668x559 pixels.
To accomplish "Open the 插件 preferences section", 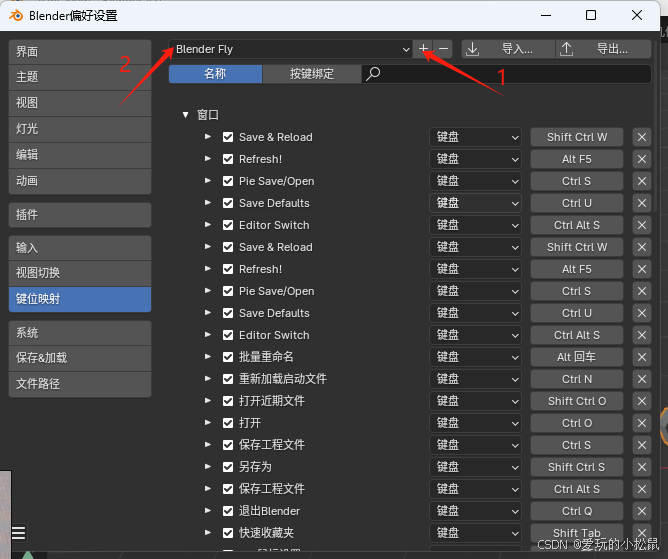I will 80,215.
